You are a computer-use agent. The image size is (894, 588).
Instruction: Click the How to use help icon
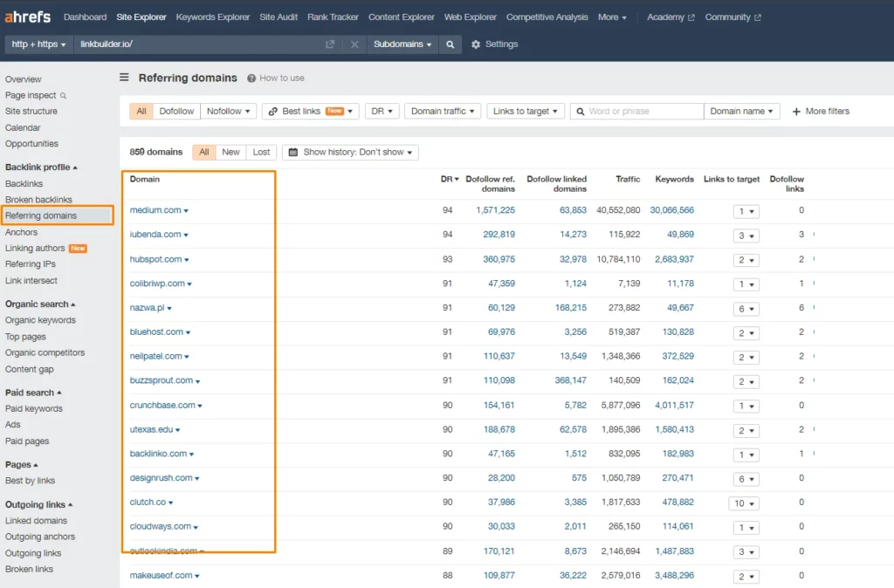click(x=251, y=78)
